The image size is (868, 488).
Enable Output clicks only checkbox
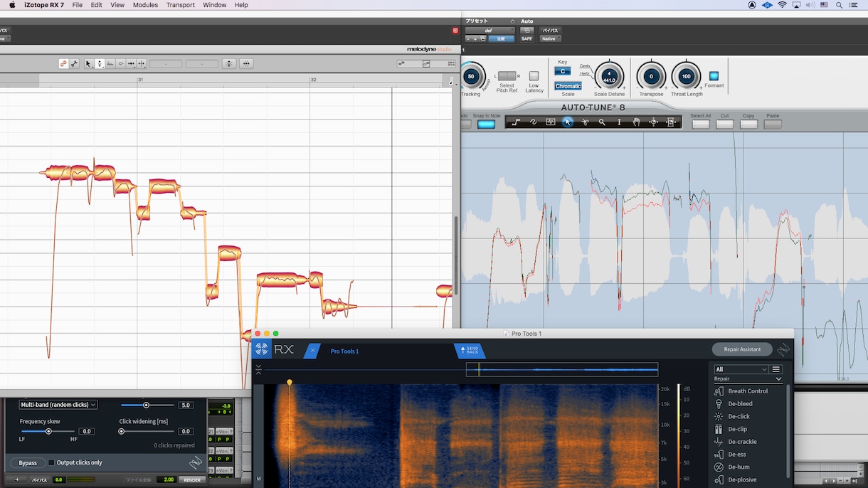51,462
